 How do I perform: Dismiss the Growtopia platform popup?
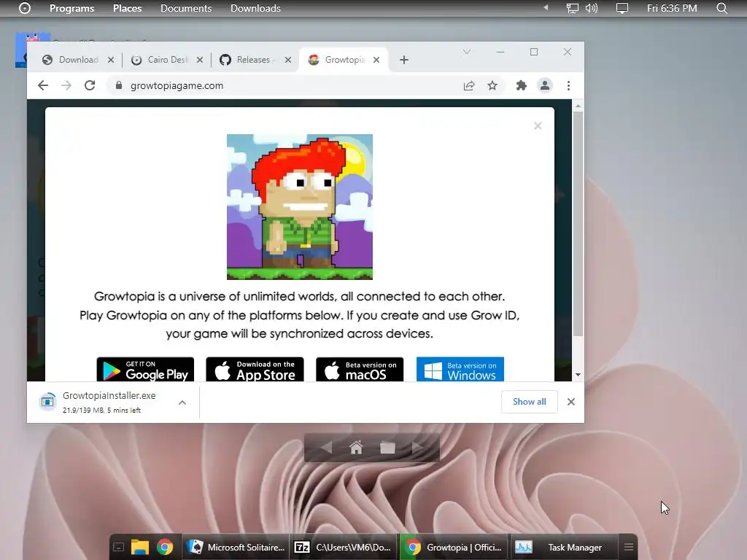pyautogui.click(x=538, y=125)
